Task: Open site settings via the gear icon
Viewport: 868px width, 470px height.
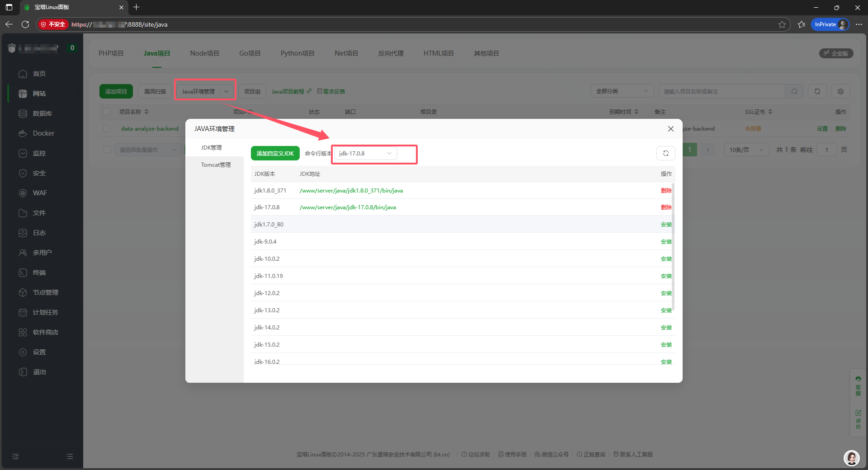Action: [x=840, y=91]
